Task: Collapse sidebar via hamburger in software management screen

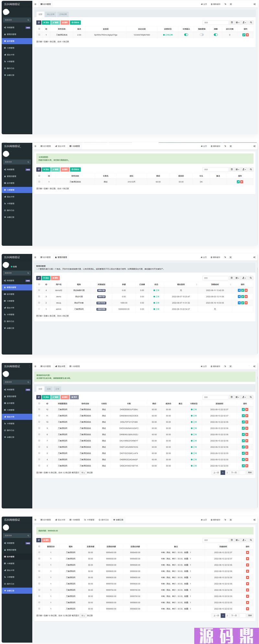Action: pos(35,4)
